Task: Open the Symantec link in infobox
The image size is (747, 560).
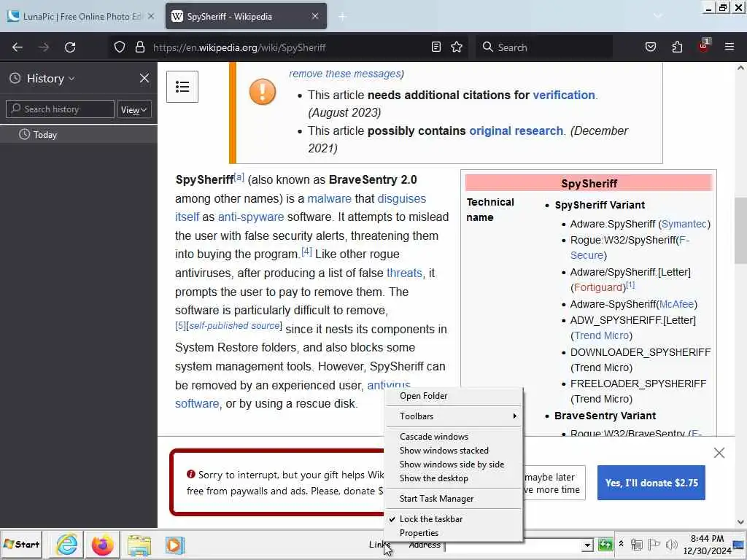Action: tap(684, 224)
